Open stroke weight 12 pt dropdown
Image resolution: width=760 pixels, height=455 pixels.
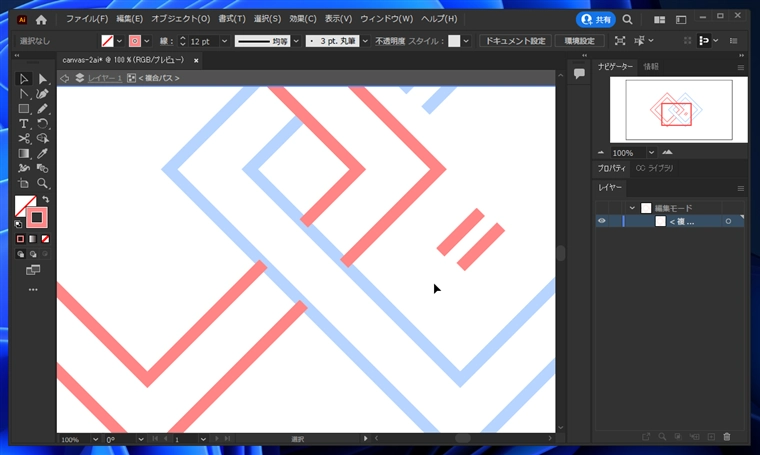[x=224, y=41]
